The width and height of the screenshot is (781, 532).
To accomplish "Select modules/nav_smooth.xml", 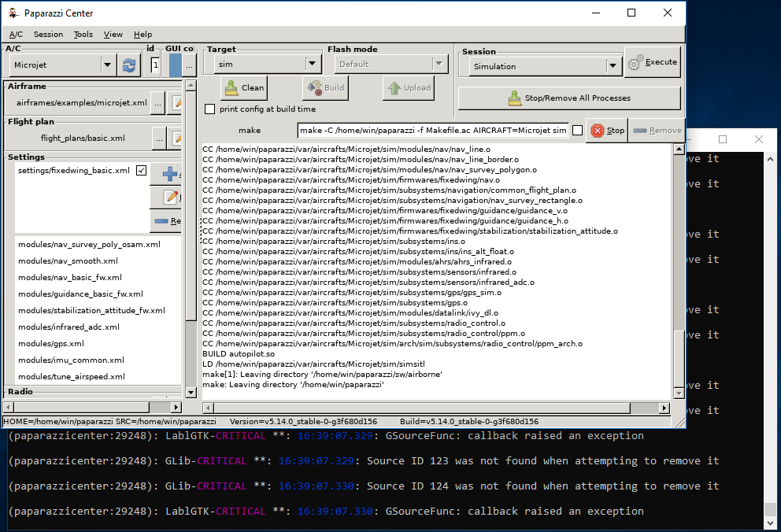I will (x=68, y=260).
